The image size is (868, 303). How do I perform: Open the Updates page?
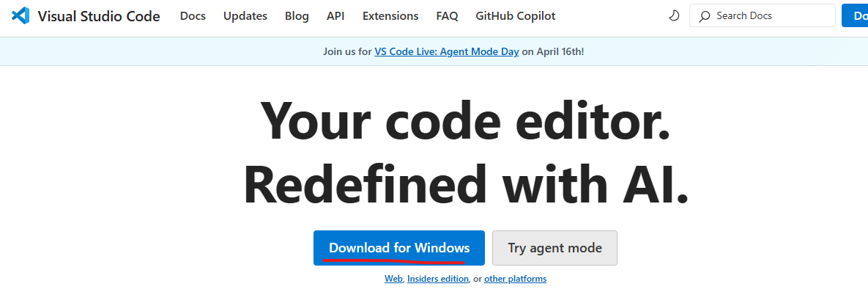click(x=245, y=16)
